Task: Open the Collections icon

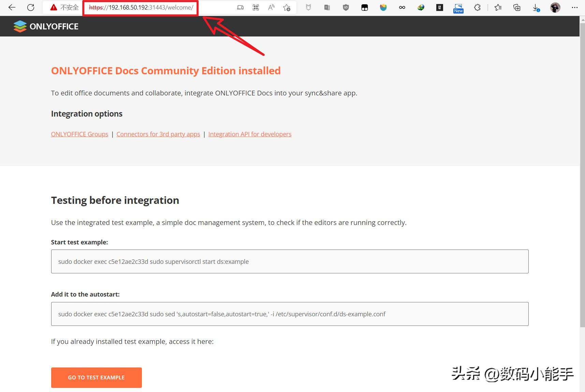Action: (517, 7)
